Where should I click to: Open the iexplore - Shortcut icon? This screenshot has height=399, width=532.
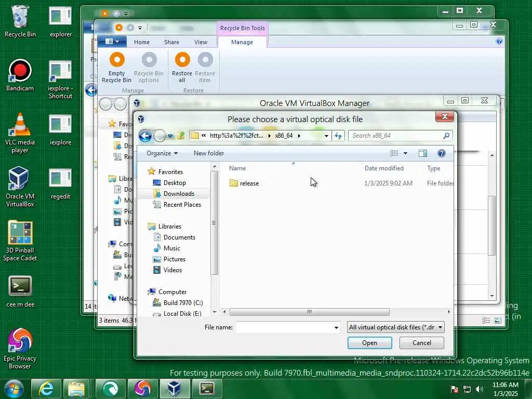(x=60, y=79)
